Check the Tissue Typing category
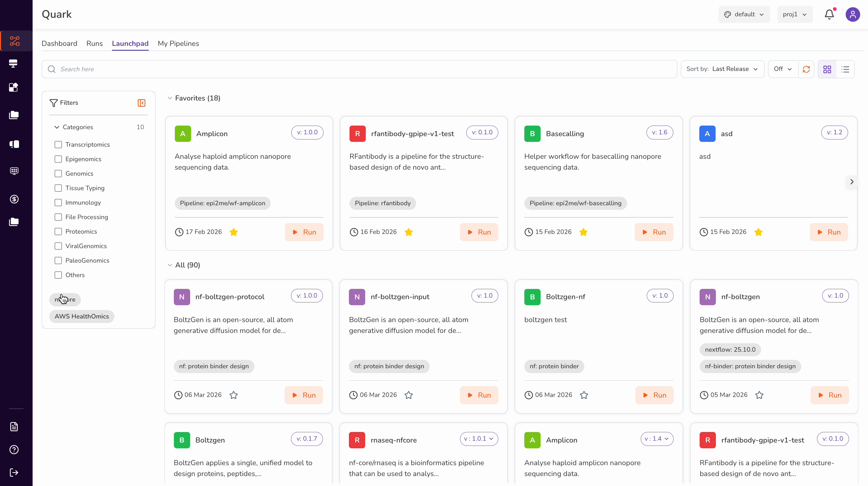This screenshot has height=486, width=868. (x=58, y=188)
